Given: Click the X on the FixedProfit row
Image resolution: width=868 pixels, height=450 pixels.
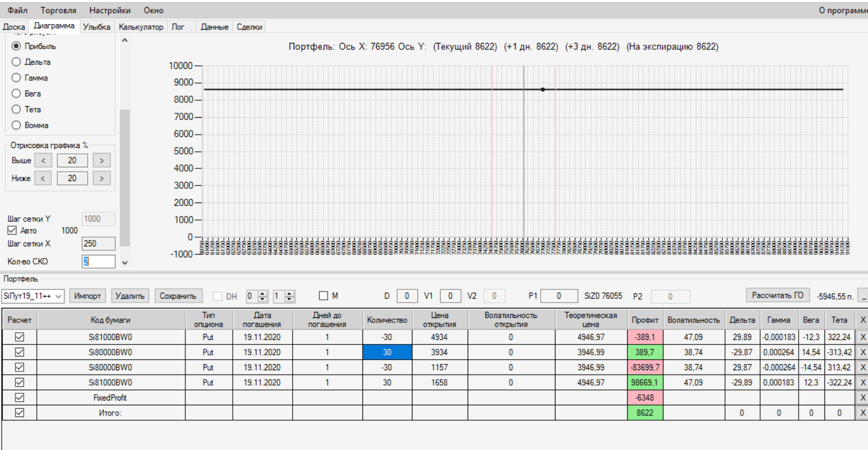Looking at the screenshot, I should 862,398.
